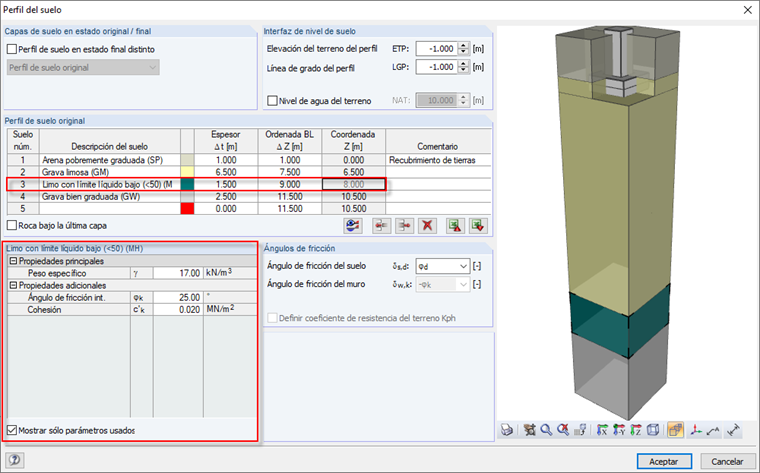The height and width of the screenshot is (473, 760).
Task: Click the red right-arrow row button
Action: click(405, 226)
